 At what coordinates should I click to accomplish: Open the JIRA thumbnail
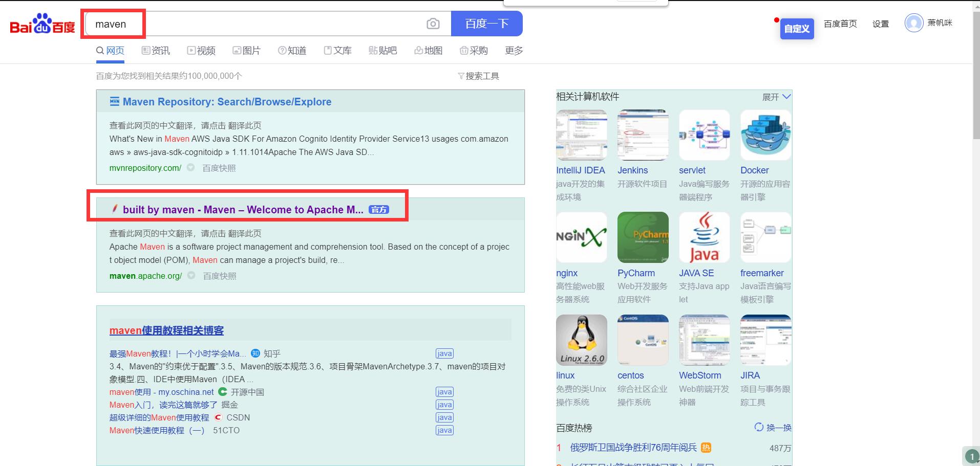click(x=765, y=340)
